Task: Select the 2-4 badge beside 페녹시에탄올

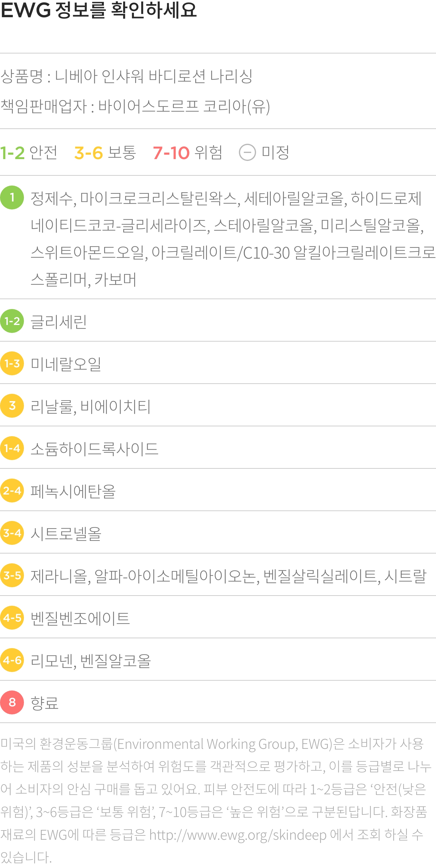Action: [x=12, y=491]
